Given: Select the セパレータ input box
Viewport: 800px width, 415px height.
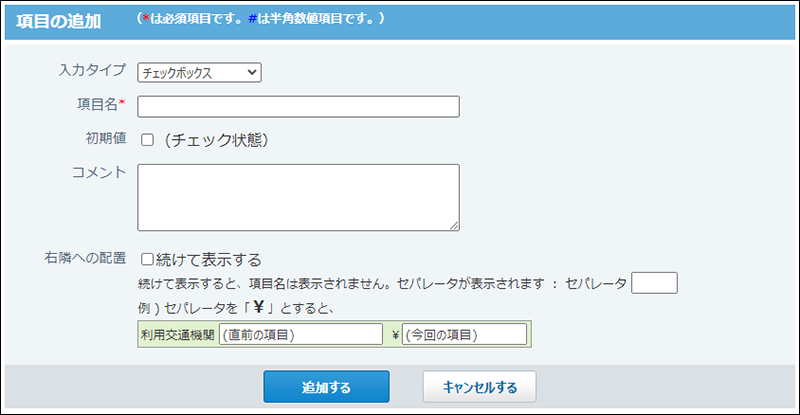Looking at the screenshot, I should [x=654, y=283].
